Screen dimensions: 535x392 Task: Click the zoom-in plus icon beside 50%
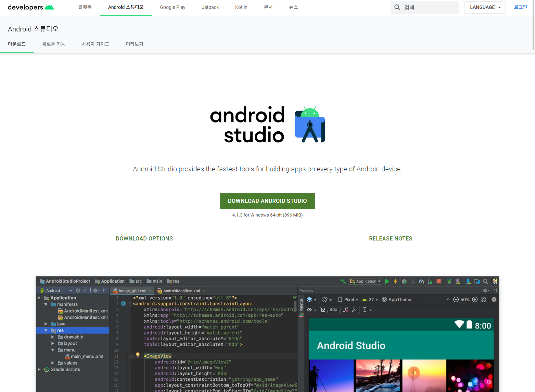[475, 299]
